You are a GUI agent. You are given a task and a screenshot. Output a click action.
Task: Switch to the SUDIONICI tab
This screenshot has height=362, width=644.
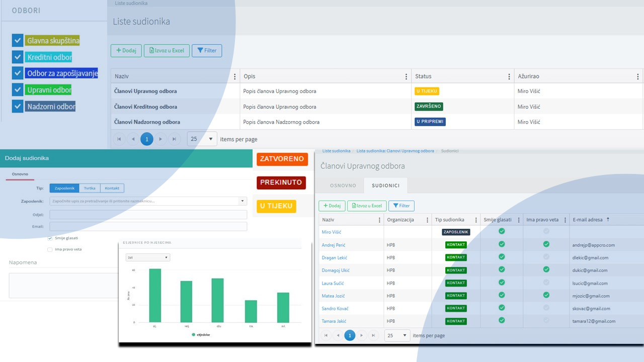(x=386, y=186)
